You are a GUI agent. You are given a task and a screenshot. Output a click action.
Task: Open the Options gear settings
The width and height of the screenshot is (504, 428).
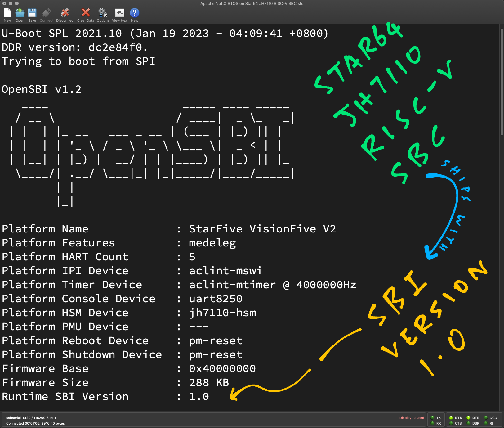(103, 15)
